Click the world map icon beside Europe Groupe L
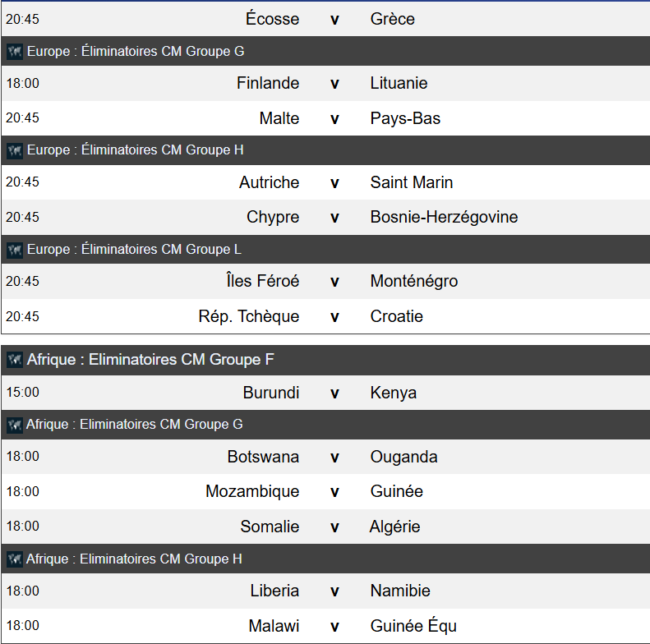This screenshot has height=644, width=650. [x=15, y=250]
